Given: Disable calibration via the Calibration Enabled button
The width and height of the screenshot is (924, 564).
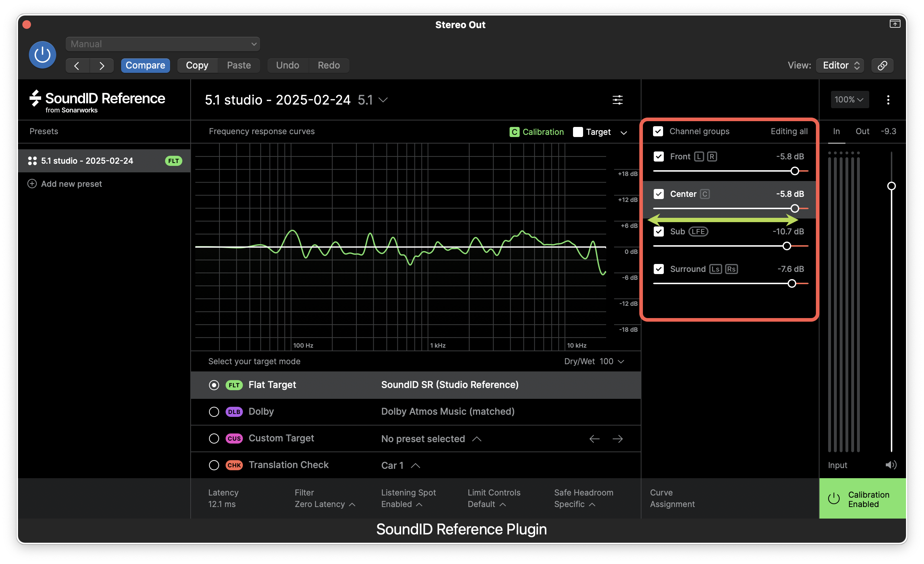Looking at the screenshot, I should coord(862,499).
